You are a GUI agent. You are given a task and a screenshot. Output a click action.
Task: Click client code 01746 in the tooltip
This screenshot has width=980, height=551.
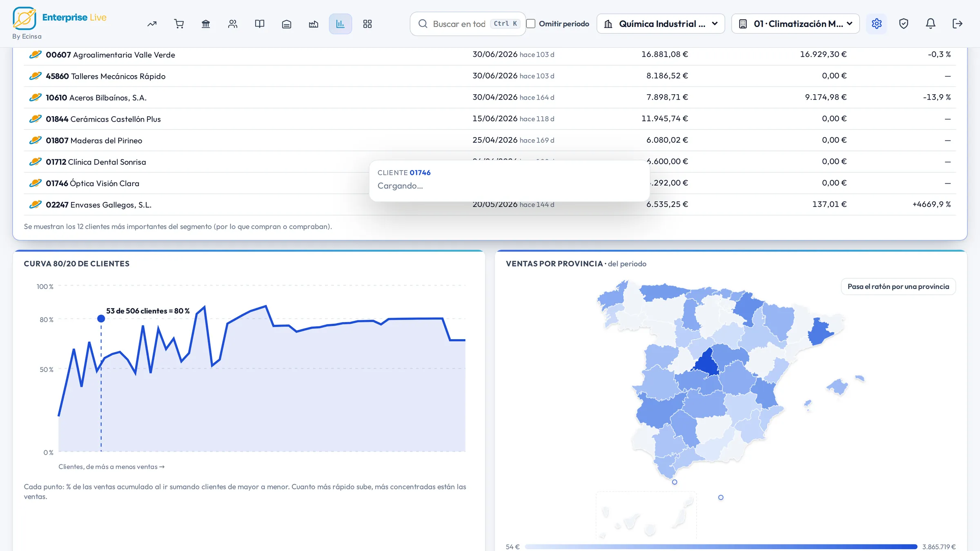[420, 173]
